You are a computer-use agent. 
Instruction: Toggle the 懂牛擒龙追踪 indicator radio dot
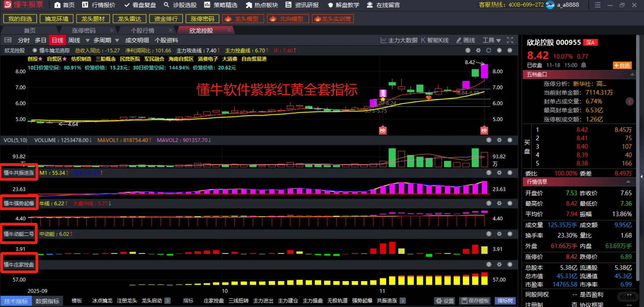tap(35, 50)
